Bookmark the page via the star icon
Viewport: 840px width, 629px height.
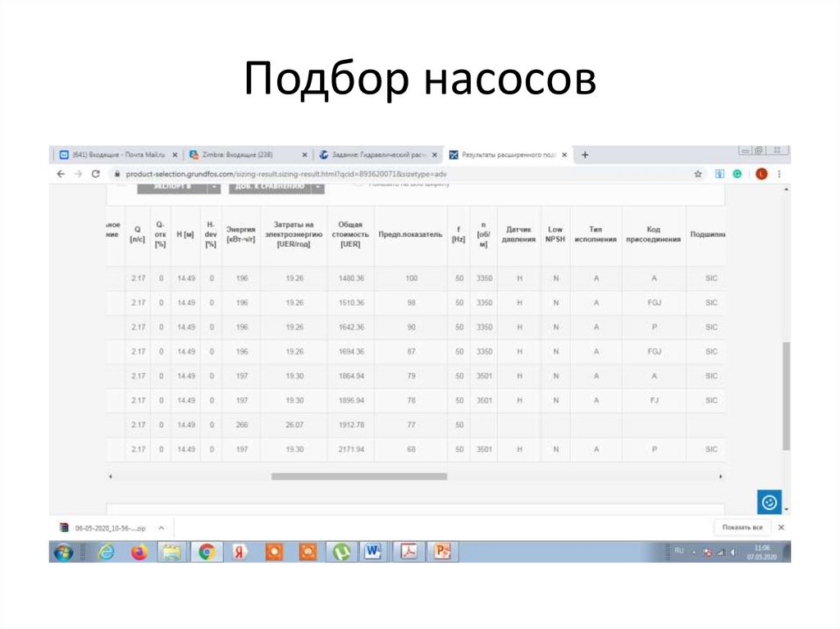pyautogui.click(x=696, y=174)
